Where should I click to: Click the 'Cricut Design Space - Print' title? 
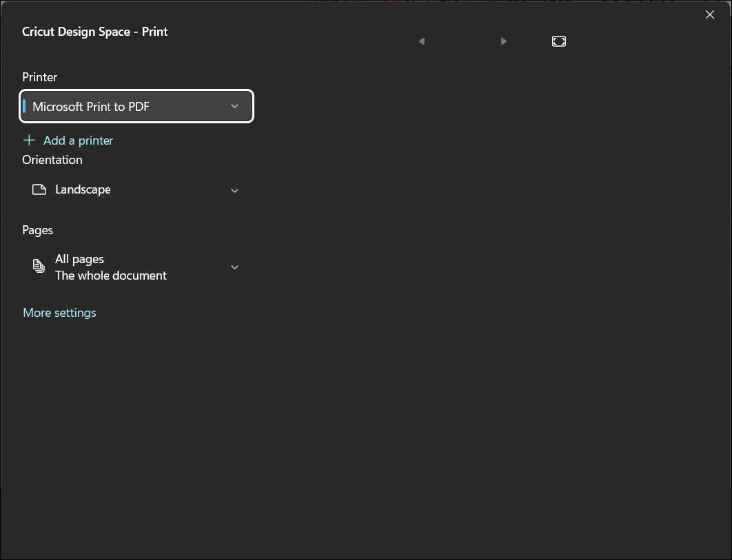(94, 32)
